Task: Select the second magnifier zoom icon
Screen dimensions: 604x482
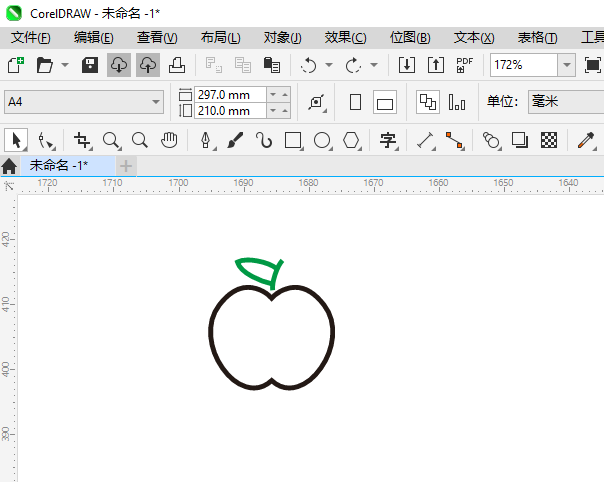Action: 140,140
